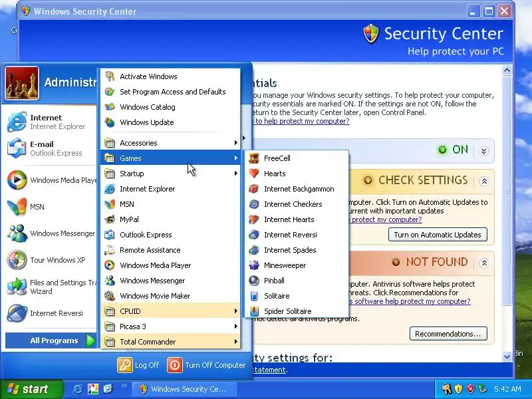The width and height of the screenshot is (532, 399).
Task: Start Internet Backgammon
Action: (x=296, y=189)
